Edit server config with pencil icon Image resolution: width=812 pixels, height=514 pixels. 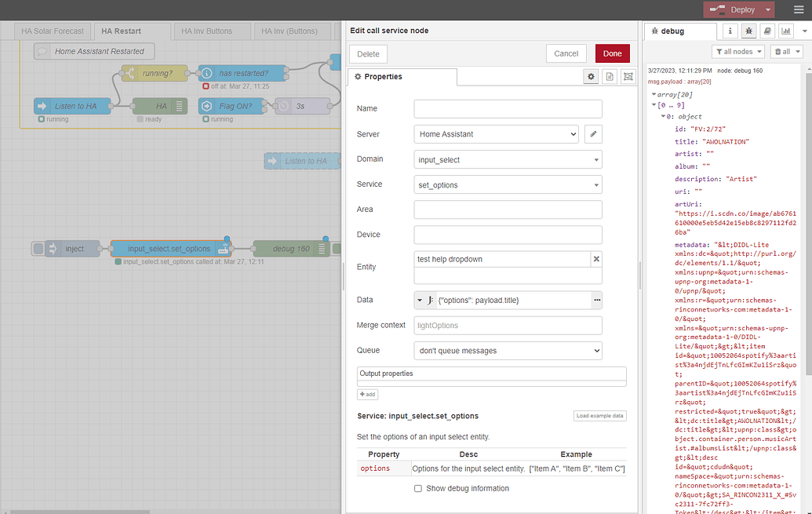coord(593,134)
